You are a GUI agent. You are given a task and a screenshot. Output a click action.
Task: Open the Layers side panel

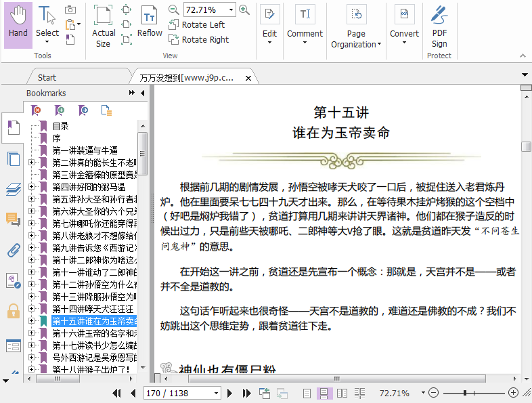tap(14, 189)
